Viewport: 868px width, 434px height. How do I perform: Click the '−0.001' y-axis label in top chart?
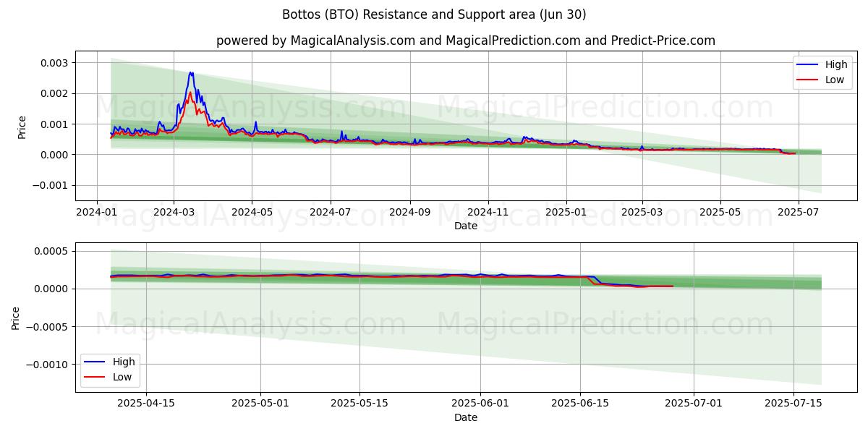(51, 186)
